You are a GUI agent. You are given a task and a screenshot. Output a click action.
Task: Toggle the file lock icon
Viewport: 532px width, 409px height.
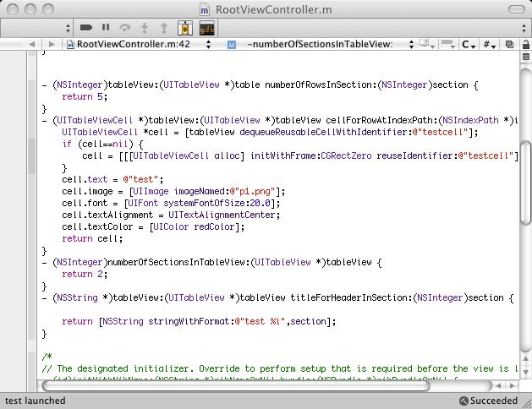(526, 44)
